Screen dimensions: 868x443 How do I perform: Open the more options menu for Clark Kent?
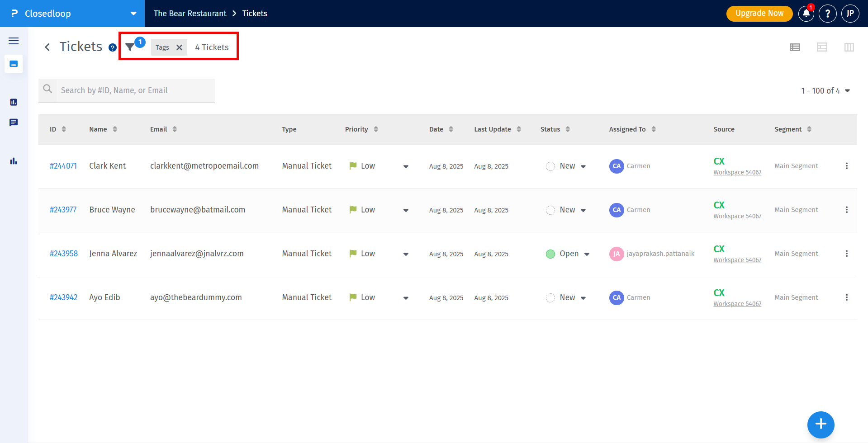tap(846, 166)
